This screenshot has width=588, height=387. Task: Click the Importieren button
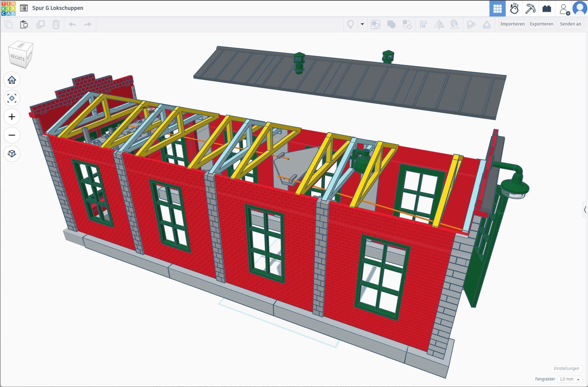512,24
